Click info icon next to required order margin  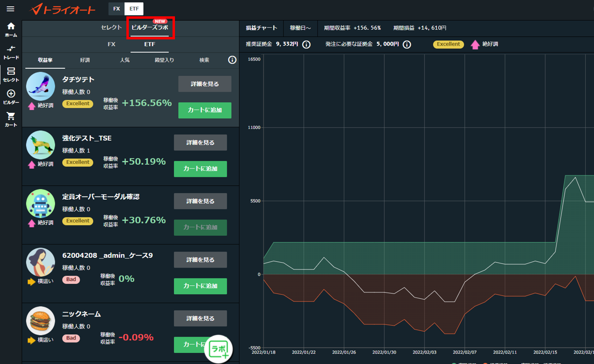407,44
